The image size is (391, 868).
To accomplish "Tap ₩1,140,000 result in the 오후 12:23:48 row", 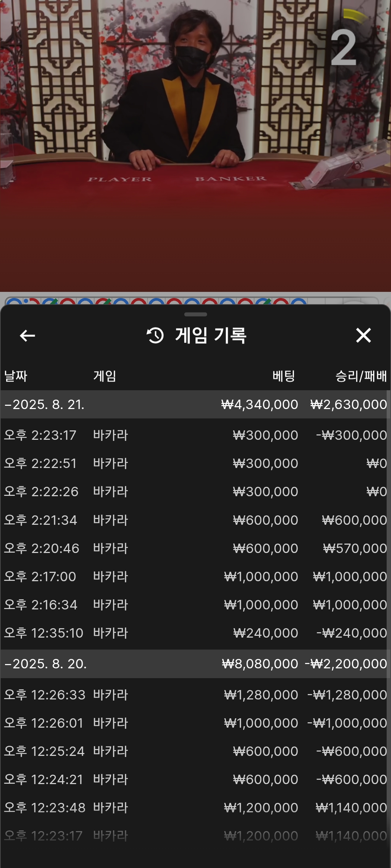I will tap(352, 808).
